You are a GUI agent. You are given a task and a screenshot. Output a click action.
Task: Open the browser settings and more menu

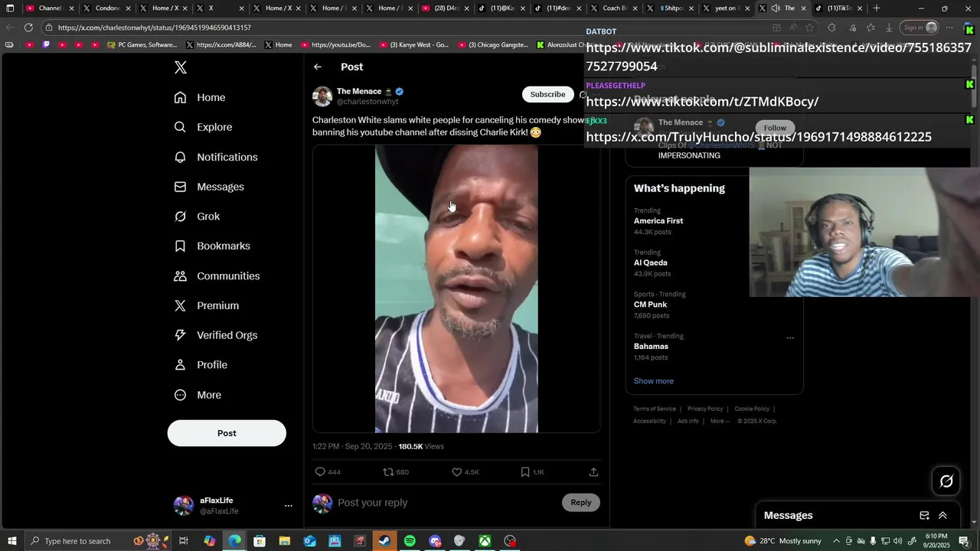(949, 28)
